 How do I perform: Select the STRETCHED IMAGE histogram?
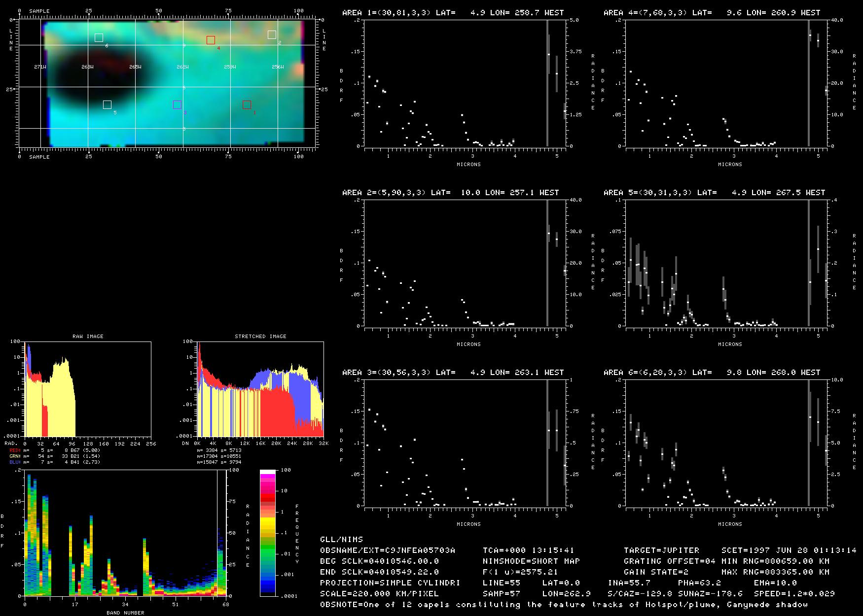pos(260,388)
